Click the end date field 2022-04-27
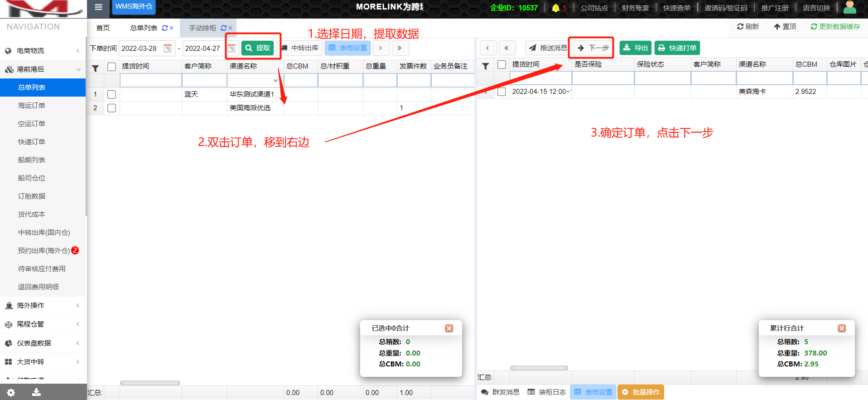 (x=205, y=48)
